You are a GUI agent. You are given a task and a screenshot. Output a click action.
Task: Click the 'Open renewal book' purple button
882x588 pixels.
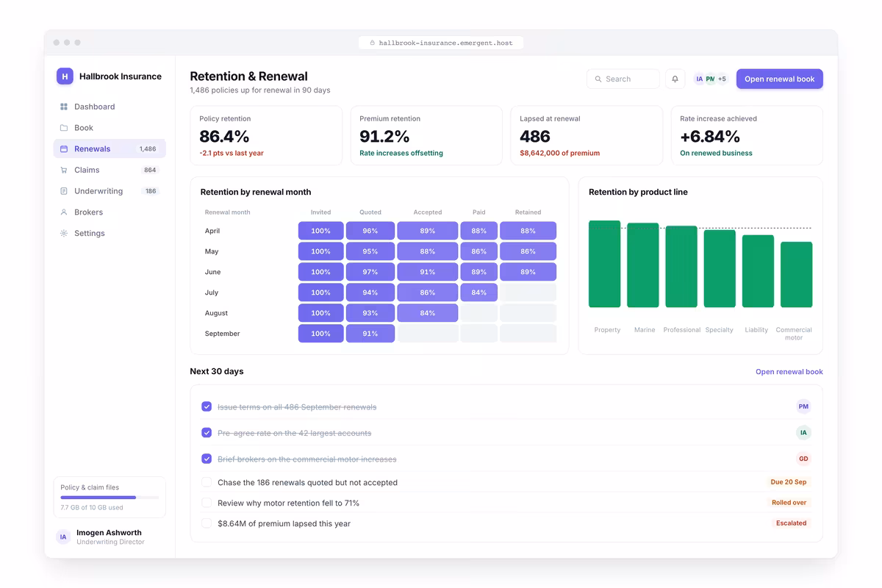pos(780,79)
